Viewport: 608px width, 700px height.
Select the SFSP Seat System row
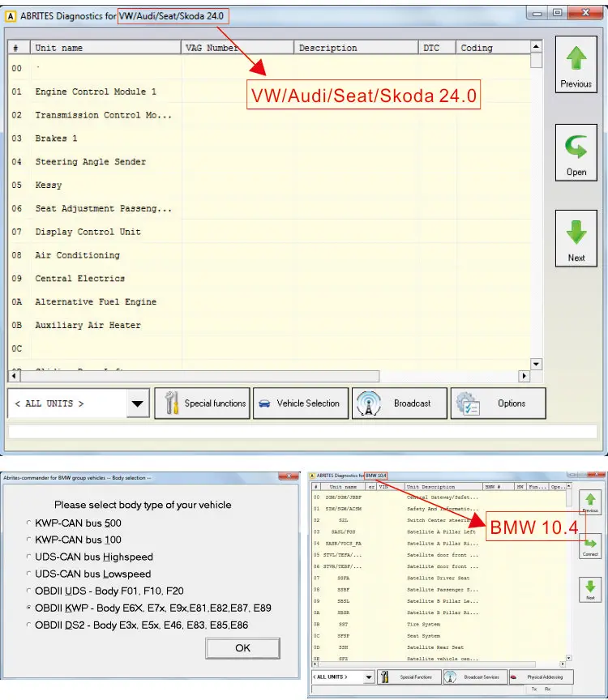pos(439,636)
